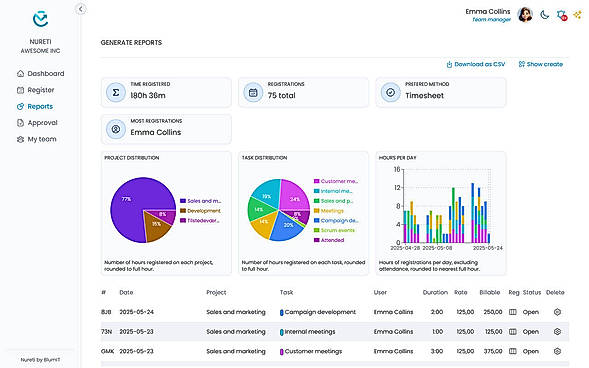The image size is (589, 368).
Task: Click the Nureti logo in the sidebar
Action: coord(40,19)
